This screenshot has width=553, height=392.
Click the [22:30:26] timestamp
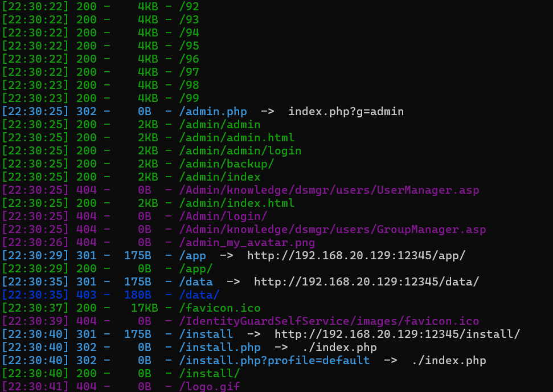click(35, 242)
